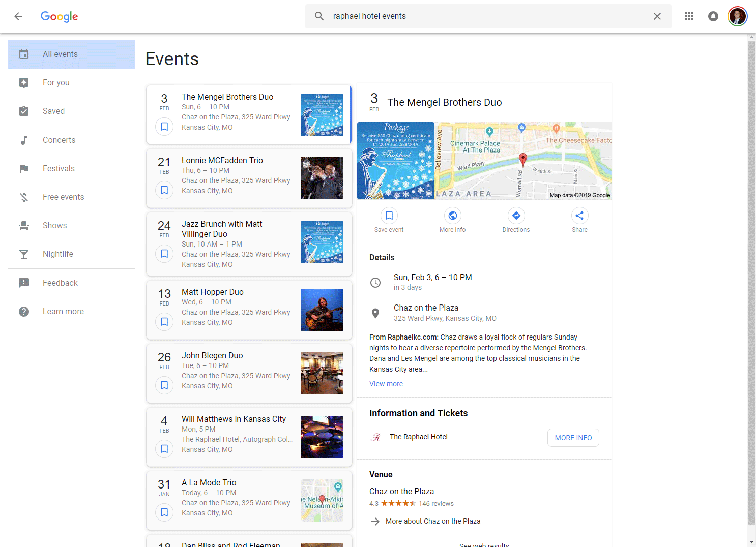Bookmark the Matt Hopper Duo event
756x549 pixels.
[164, 321]
